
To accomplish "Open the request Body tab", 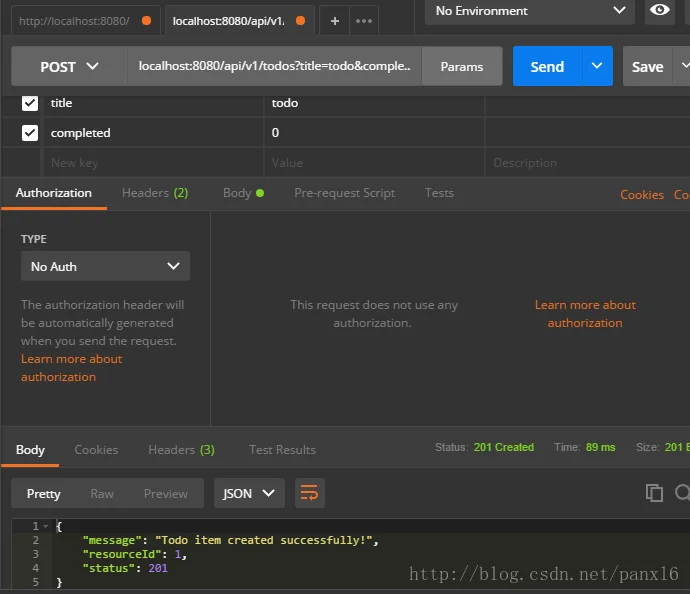I will click(x=243, y=193).
